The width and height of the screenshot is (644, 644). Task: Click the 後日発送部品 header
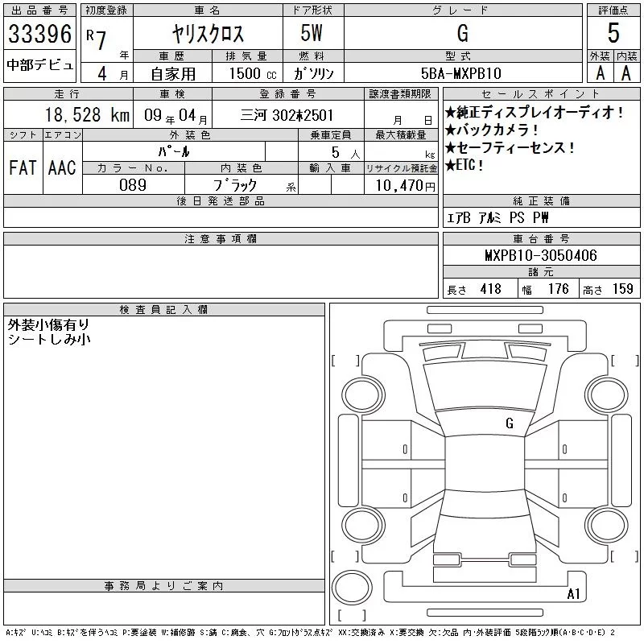tap(221, 200)
